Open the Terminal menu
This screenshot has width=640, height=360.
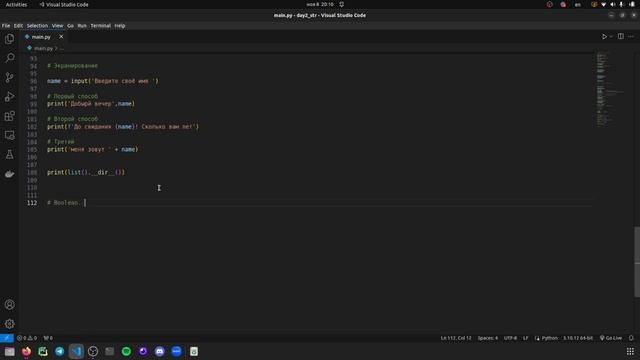pos(101,26)
